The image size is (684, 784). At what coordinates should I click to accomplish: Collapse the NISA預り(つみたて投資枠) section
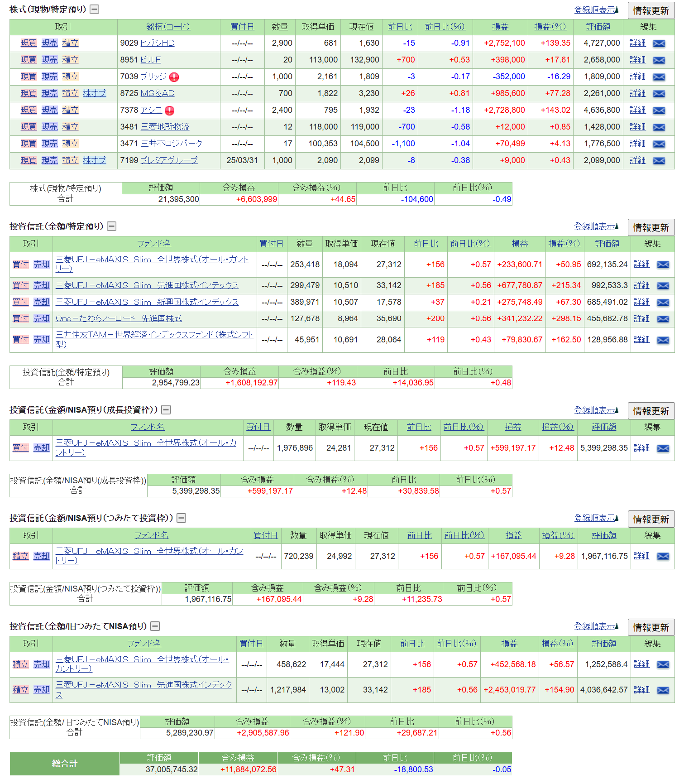click(x=182, y=518)
